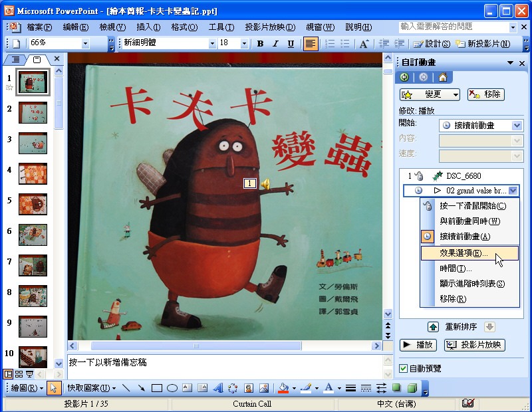Pick the Line drawing tool
Screen dimensions: 532x412
(126, 388)
